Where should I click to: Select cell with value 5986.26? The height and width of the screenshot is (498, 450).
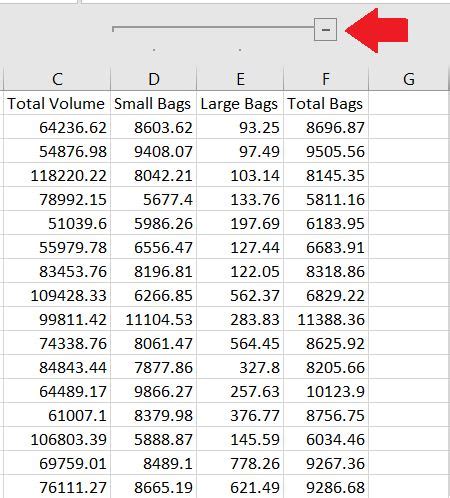tap(154, 223)
